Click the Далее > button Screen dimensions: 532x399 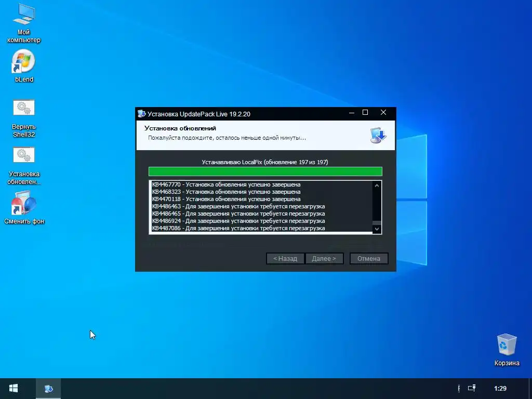pos(324,259)
